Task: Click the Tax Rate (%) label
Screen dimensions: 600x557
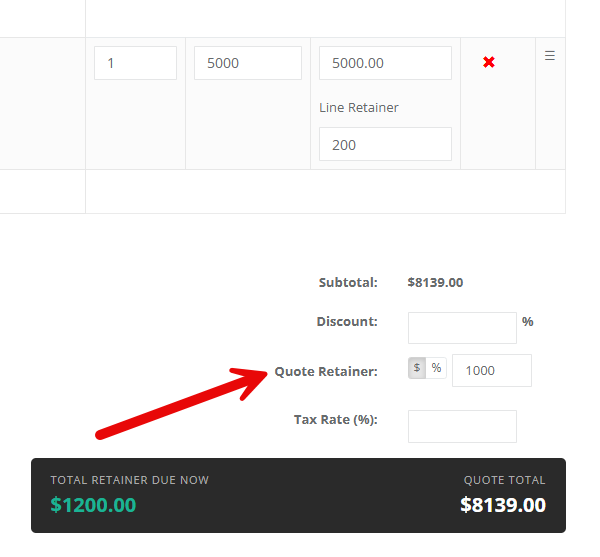Action: 336,420
